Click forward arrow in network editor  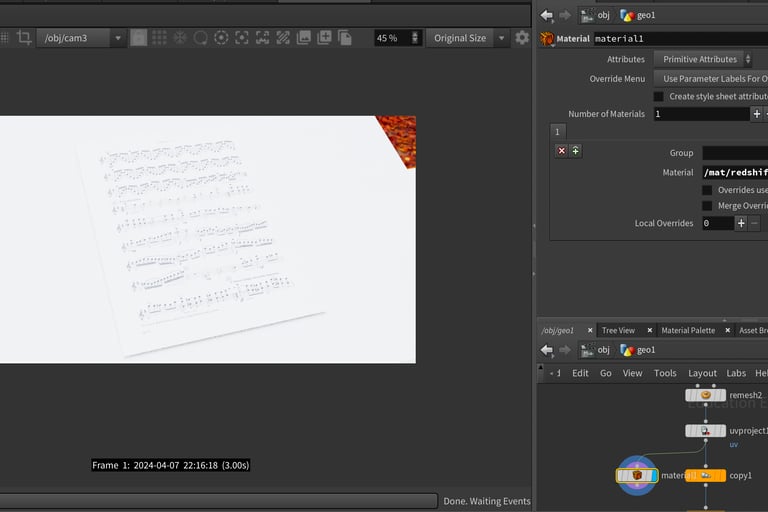point(565,350)
